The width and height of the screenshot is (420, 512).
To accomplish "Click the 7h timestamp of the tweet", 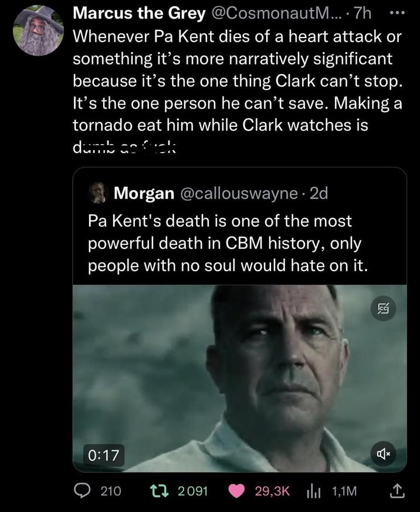I will pyautogui.click(x=365, y=14).
